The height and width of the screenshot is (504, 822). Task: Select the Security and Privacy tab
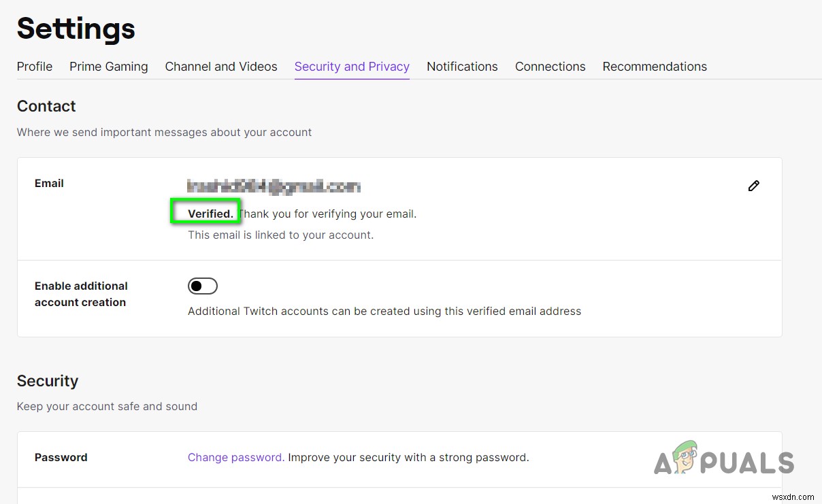point(352,67)
